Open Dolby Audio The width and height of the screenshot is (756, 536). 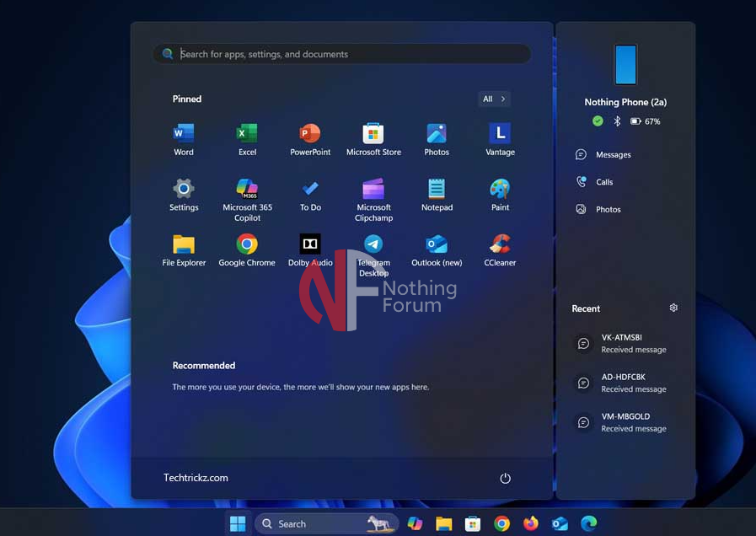(310, 250)
